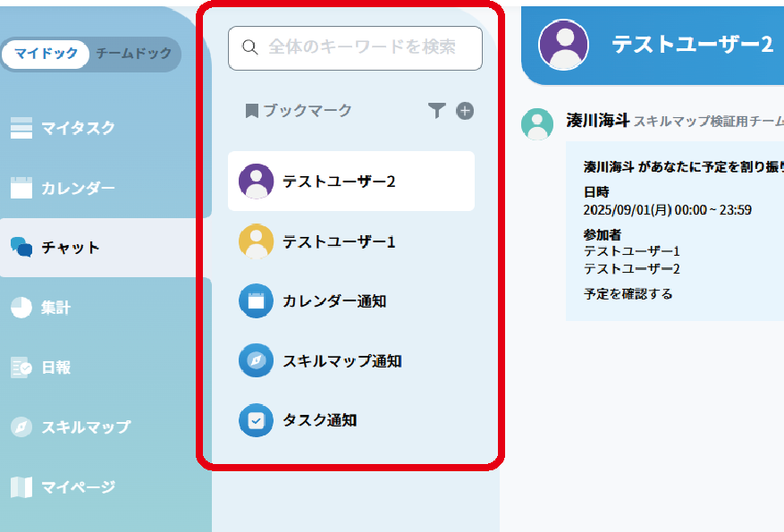Image resolution: width=784 pixels, height=532 pixels.
Task: Switch to the チームドック toggle
Action: pos(134,54)
